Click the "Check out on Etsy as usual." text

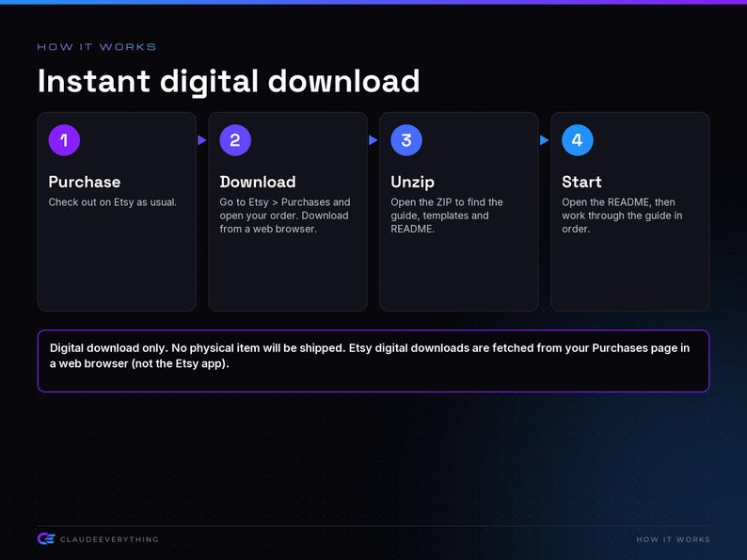coord(113,202)
